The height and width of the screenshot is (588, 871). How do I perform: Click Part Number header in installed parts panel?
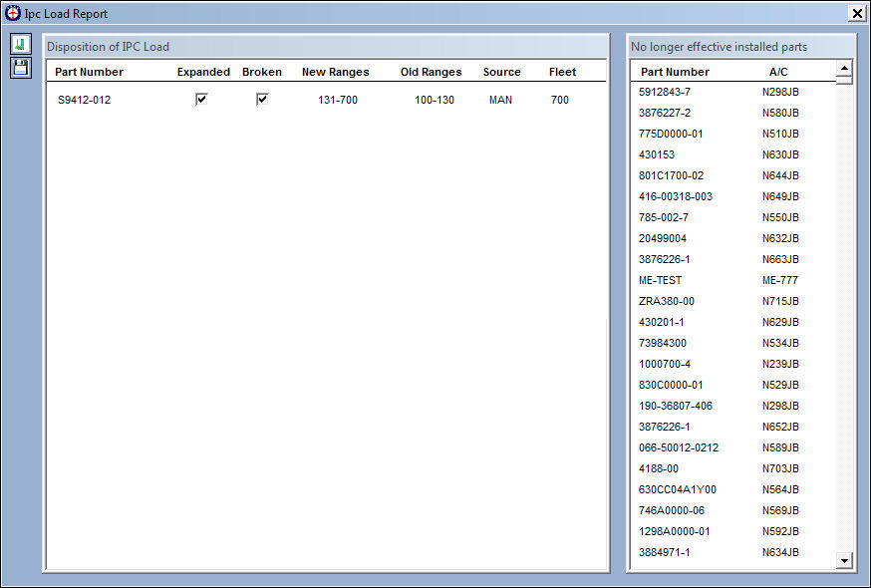click(675, 72)
